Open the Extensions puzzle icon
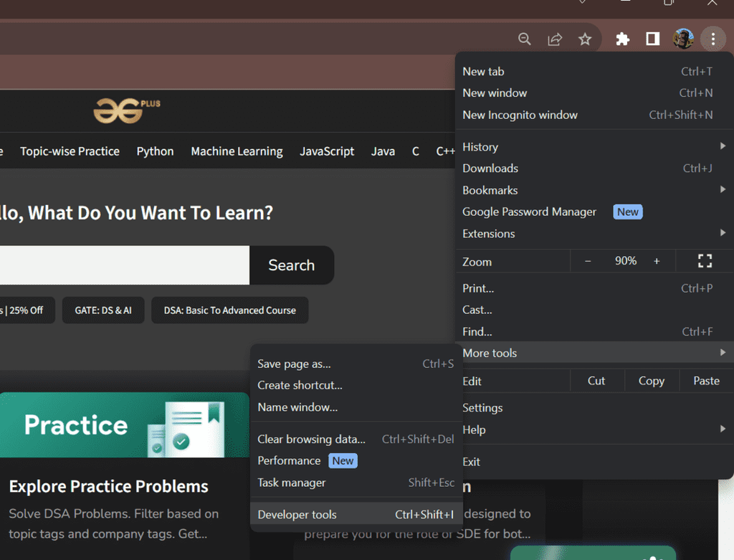This screenshot has width=734, height=560. coord(622,39)
